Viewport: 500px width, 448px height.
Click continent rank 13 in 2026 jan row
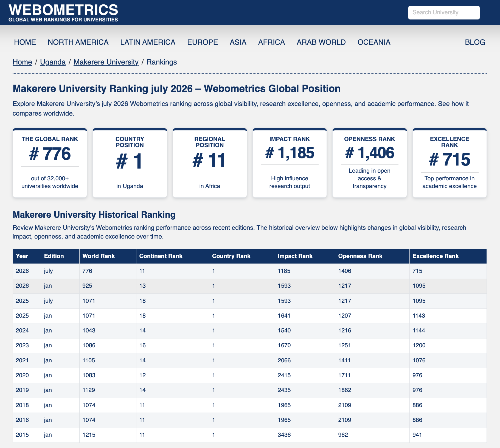click(x=173, y=286)
